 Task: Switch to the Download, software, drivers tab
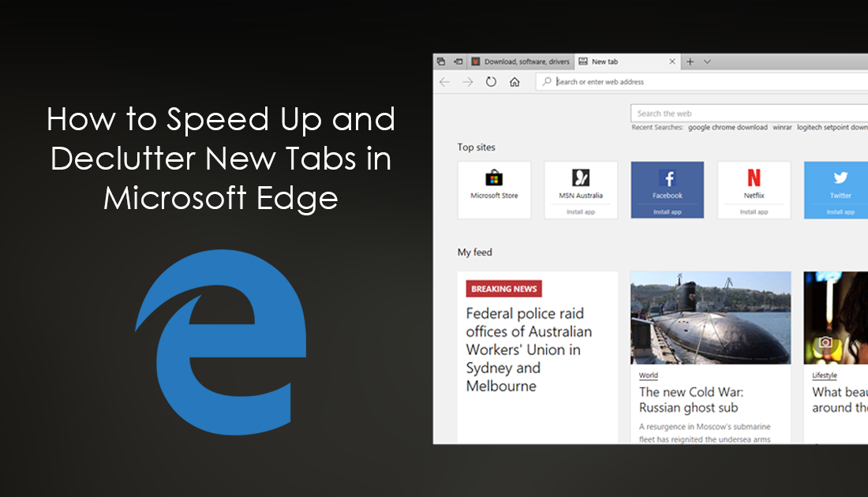522,62
